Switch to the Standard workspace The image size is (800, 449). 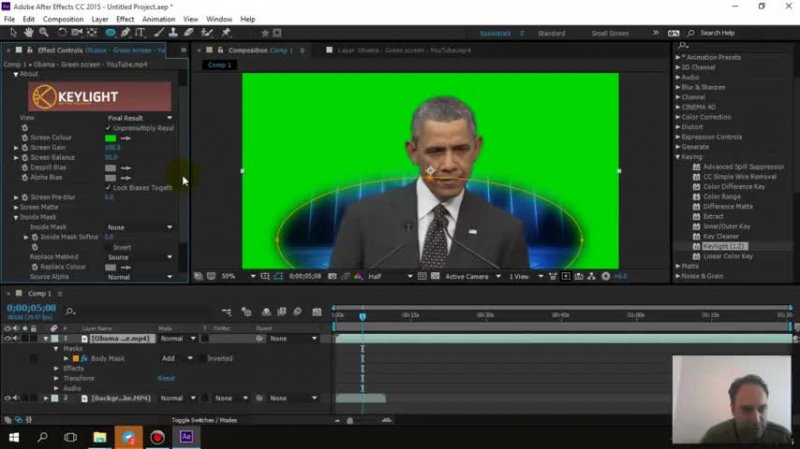coord(551,33)
